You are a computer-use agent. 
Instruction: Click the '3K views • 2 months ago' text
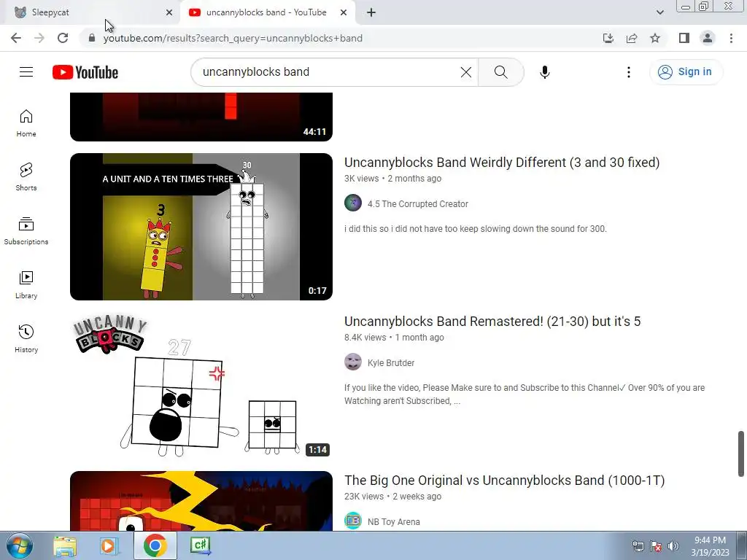392,179
